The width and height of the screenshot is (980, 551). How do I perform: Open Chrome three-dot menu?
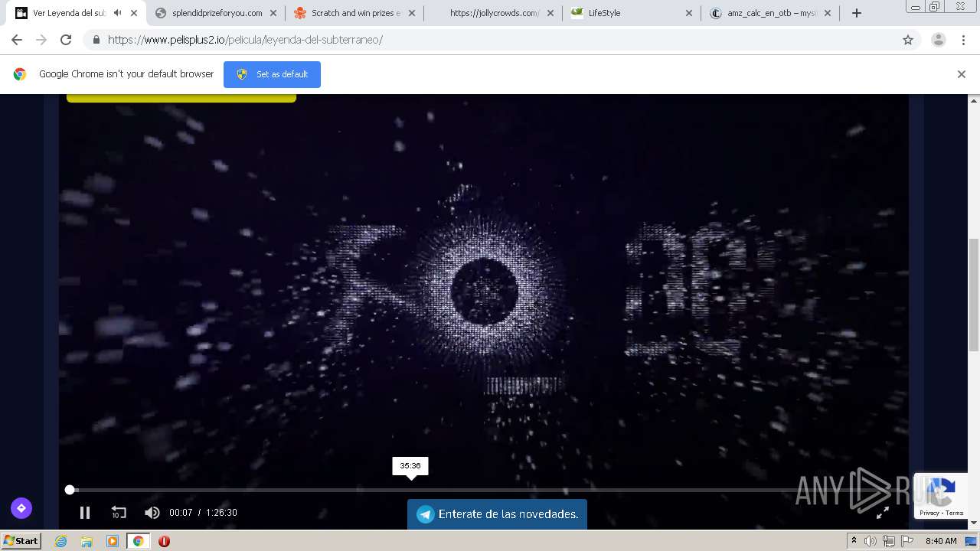coord(964,40)
